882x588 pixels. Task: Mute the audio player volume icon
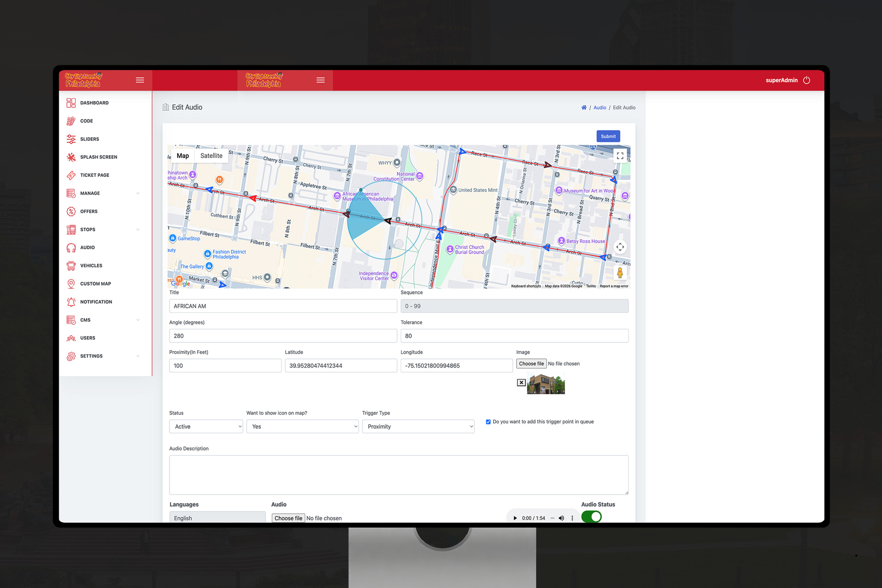561,518
